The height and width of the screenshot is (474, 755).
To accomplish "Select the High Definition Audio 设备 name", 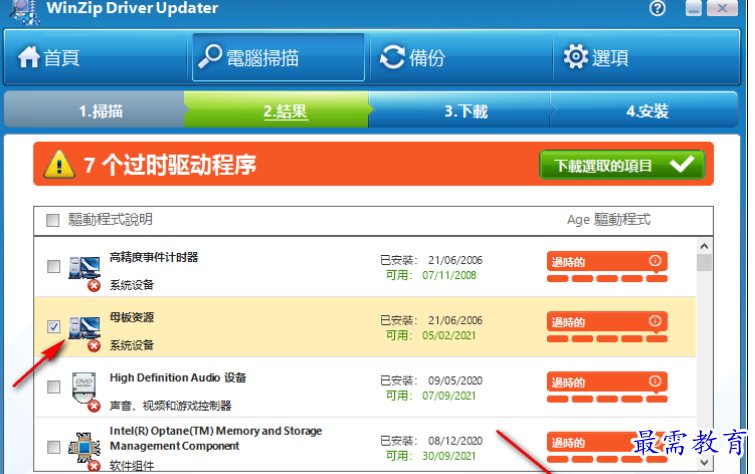I will pyautogui.click(x=178, y=378).
